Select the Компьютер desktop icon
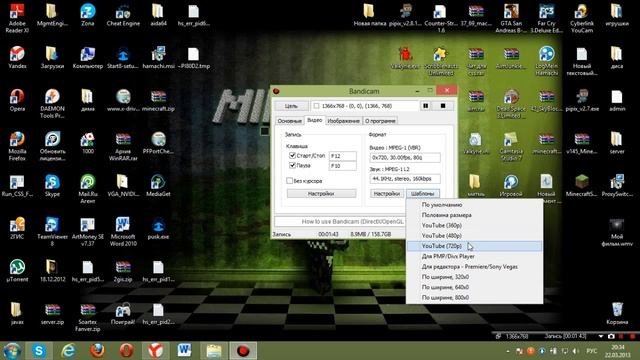 point(87,58)
